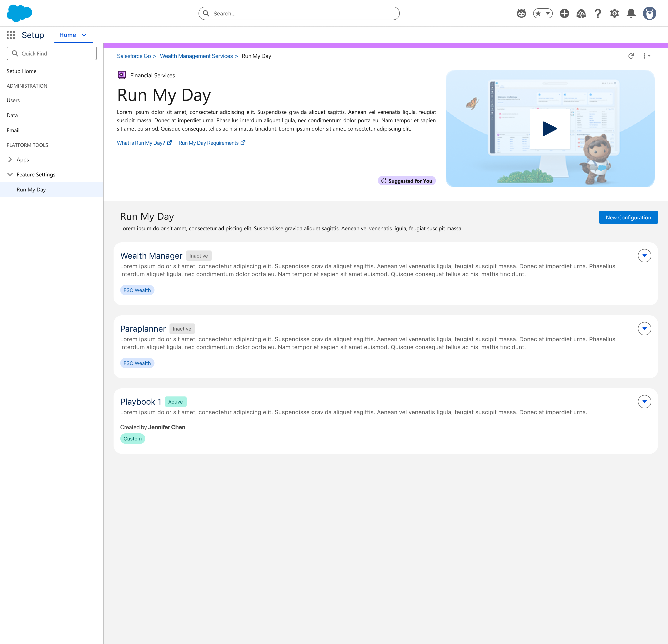The width and height of the screenshot is (668, 644).
Task: Click the refresh page icon
Action: tap(631, 56)
